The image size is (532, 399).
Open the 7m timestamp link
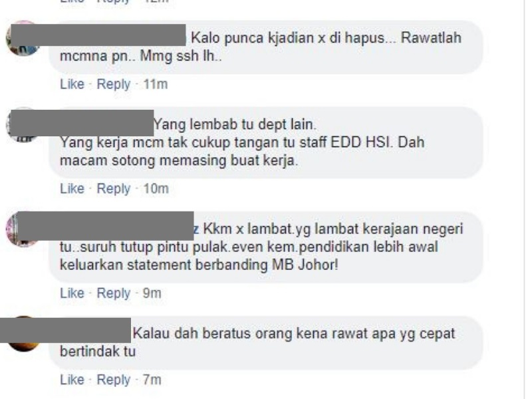point(152,380)
